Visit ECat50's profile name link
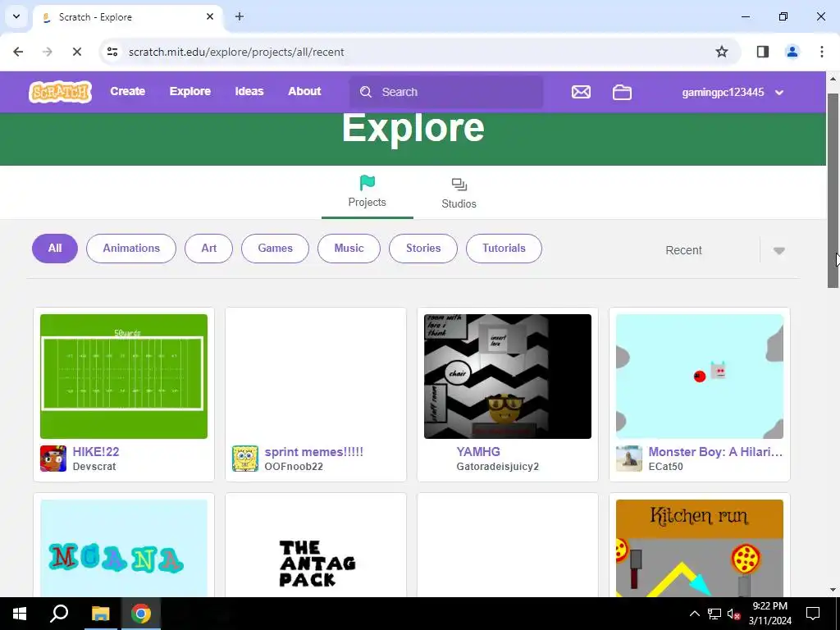The image size is (840, 630). click(666, 467)
